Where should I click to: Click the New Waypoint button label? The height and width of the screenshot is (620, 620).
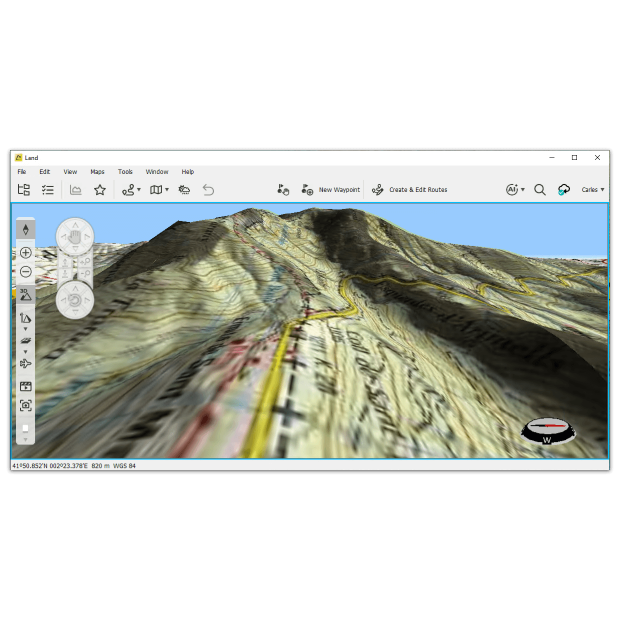[339, 190]
